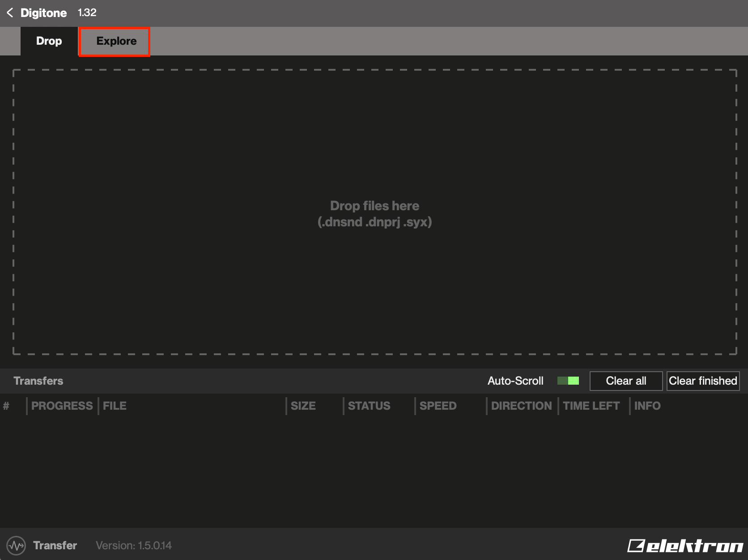The width and height of the screenshot is (748, 560).
Task: Click the Drop files here area
Action: click(375, 212)
